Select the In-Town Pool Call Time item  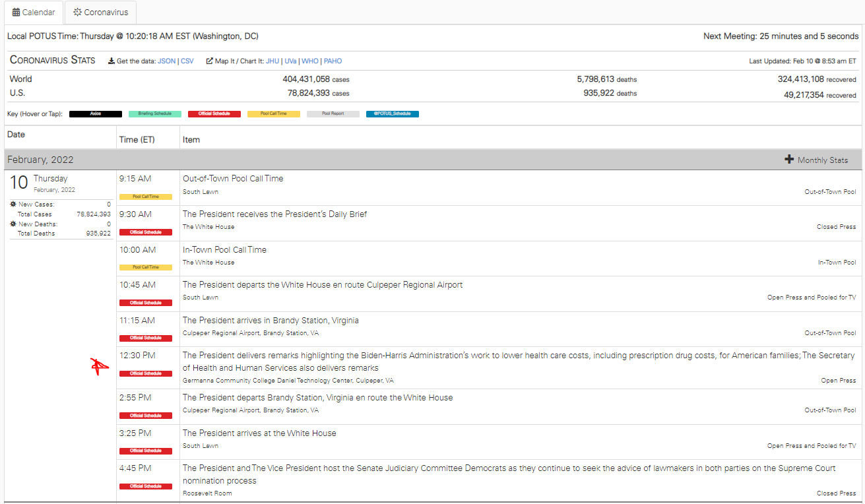tap(224, 250)
